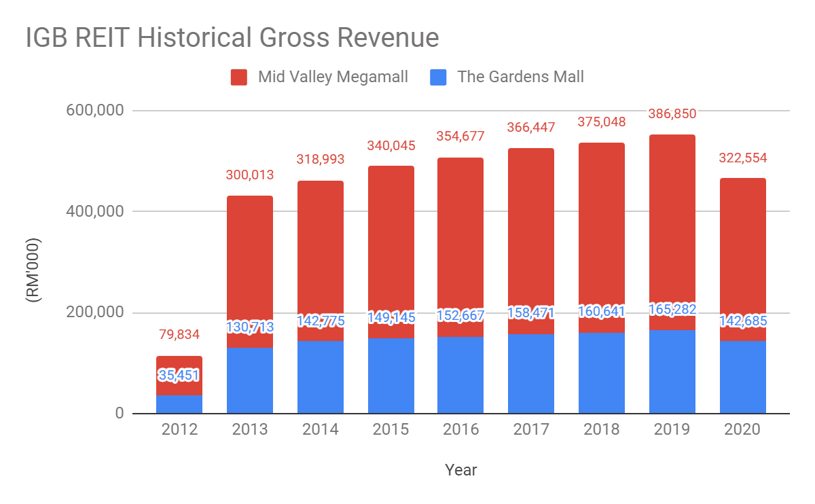This screenshot has height=504, width=815.
Task: Select the blue Gardens Mall bar segment for 2017
Action: [x=531, y=374]
